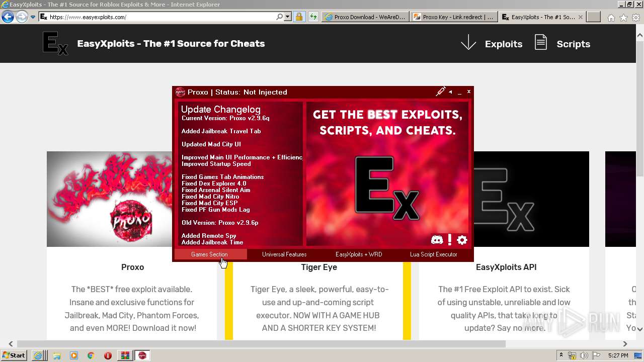Open the favorites star icon
The image size is (644, 362).
pyautogui.click(x=623, y=18)
